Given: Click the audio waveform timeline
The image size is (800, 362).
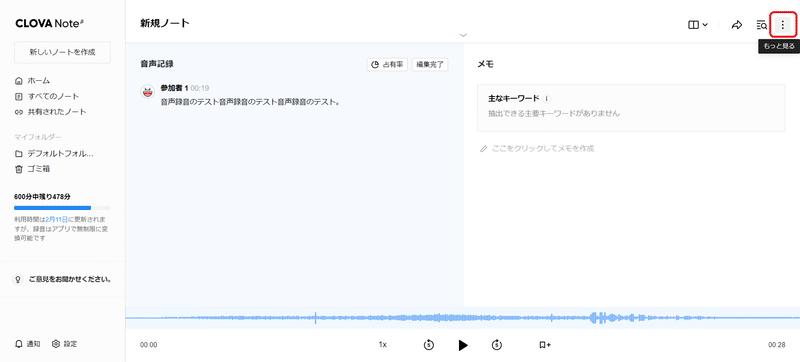Looking at the screenshot, I should (x=462, y=318).
